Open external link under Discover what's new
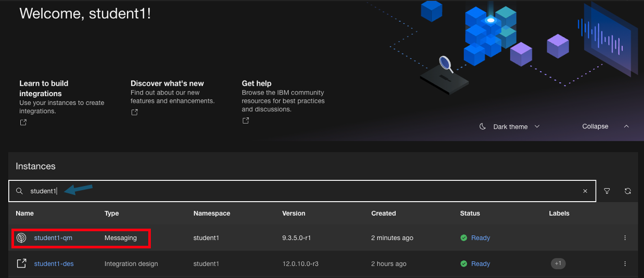 (x=134, y=112)
